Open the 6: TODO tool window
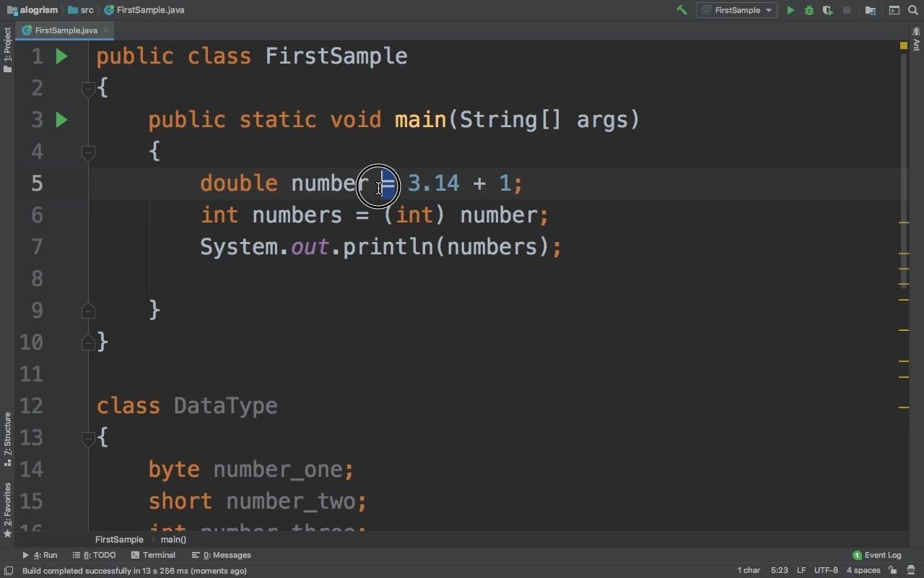 click(94, 555)
